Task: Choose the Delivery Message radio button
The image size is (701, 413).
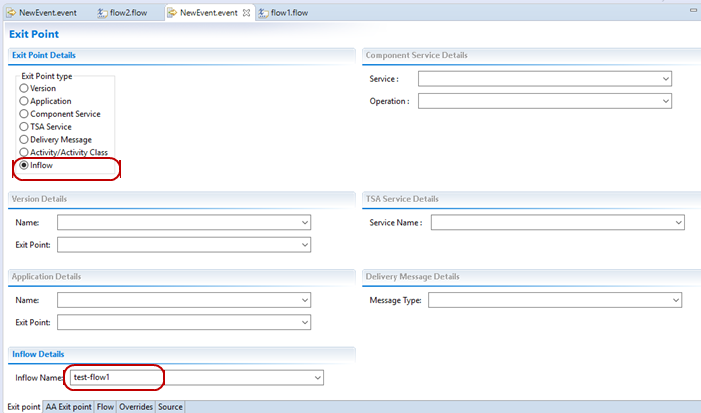Action: pos(24,140)
